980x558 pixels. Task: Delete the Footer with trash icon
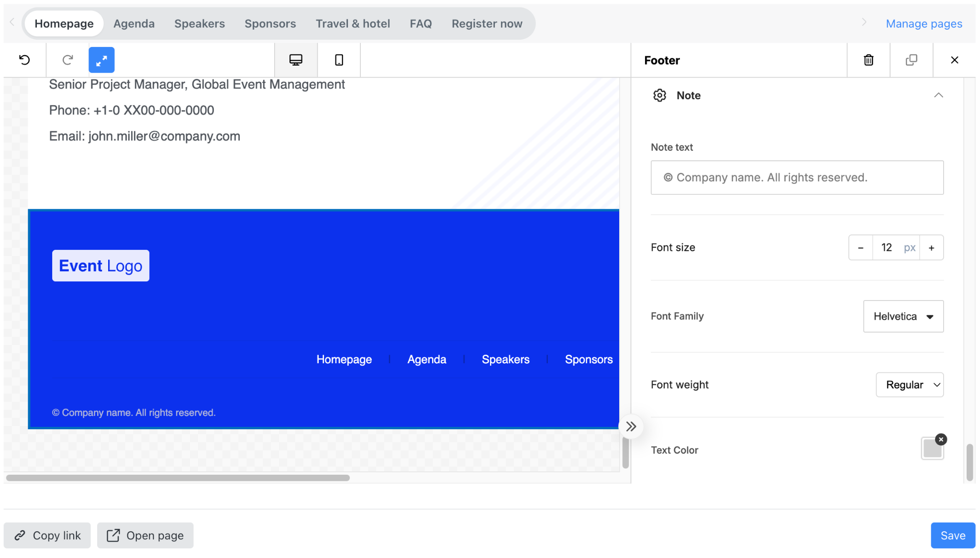point(869,60)
